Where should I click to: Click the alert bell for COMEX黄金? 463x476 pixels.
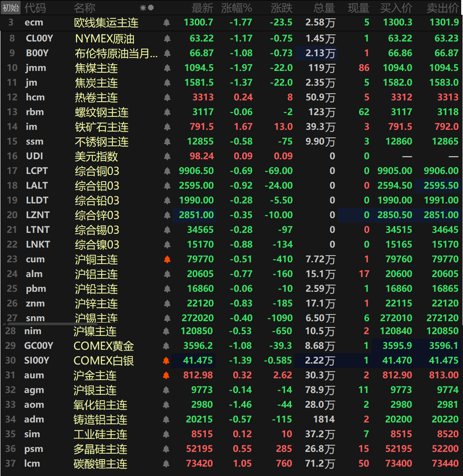(166, 346)
